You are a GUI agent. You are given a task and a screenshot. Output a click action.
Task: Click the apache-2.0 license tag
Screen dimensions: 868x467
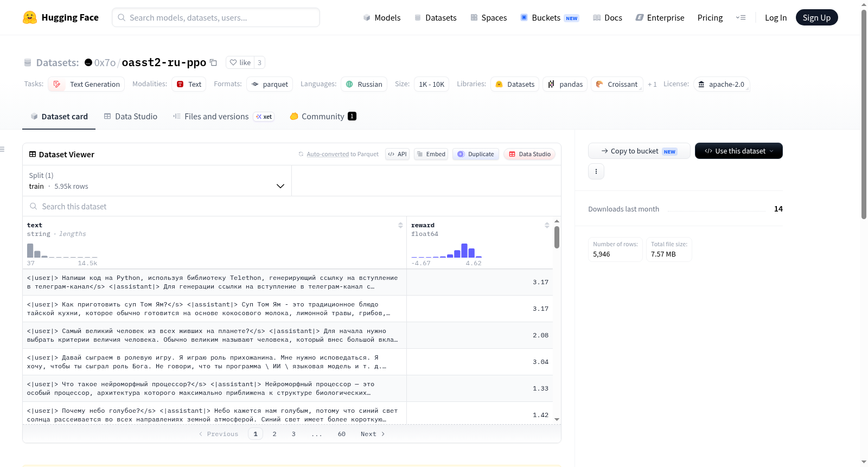(x=722, y=84)
